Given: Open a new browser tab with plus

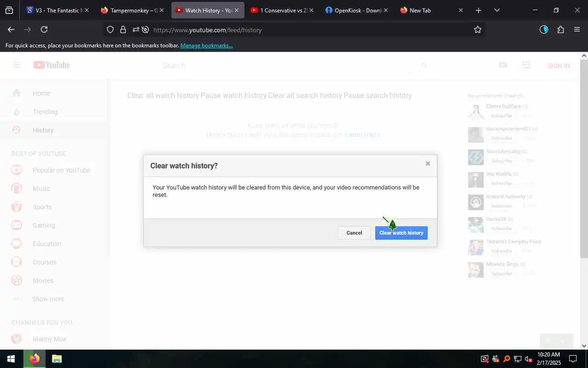Looking at the screenshot, I should coord(478,10).
